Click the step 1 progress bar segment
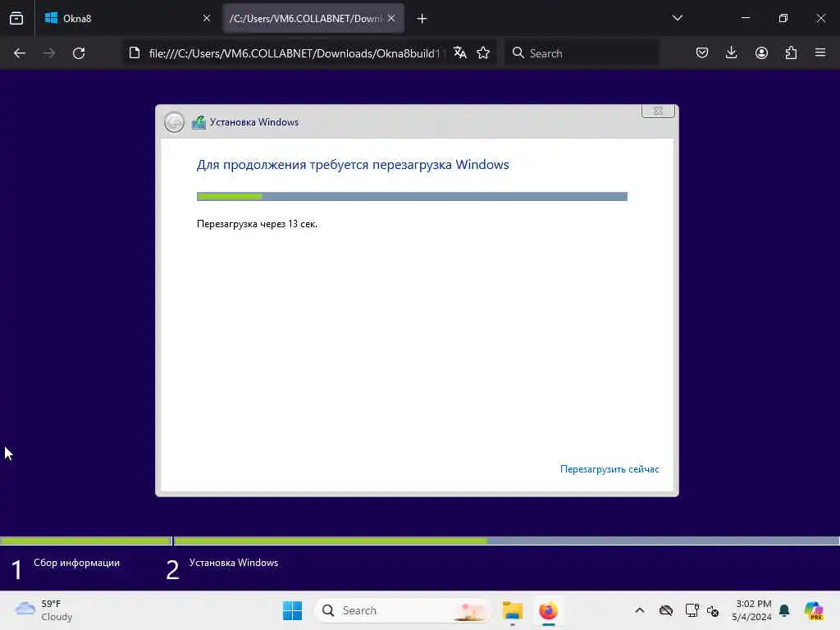This screenshot has height=630, width=840. click(86, 541)
